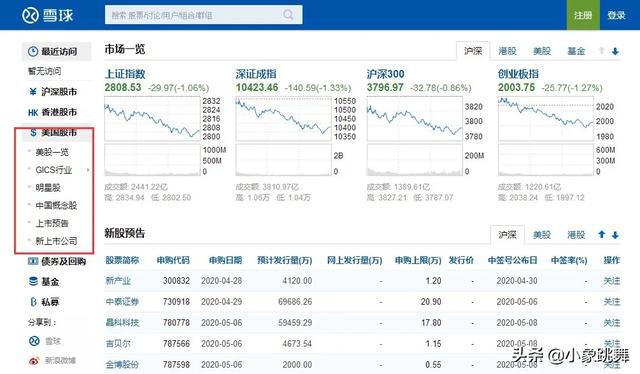This screenshot has width=640, height=374.
Task: Sort by 申购代码 column header
Action: (x=173, y=260)
